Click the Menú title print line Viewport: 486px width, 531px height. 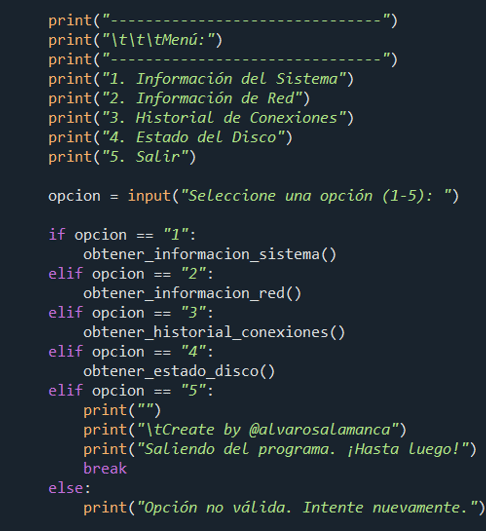coord(135,40)
